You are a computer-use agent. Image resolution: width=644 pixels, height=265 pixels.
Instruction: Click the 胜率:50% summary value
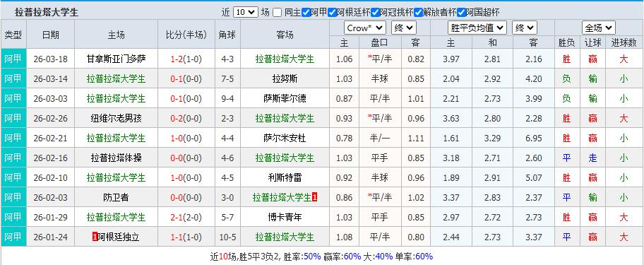[303, 257]
